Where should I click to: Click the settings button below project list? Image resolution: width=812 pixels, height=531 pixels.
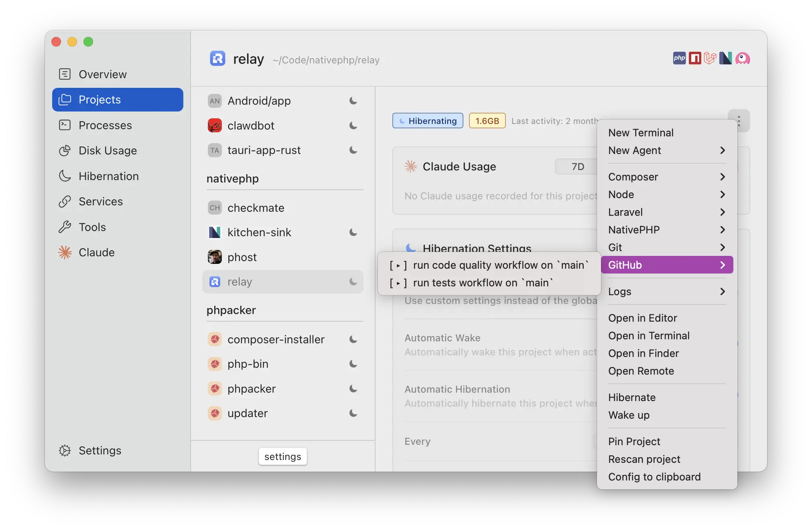click(x=282, y=456)
